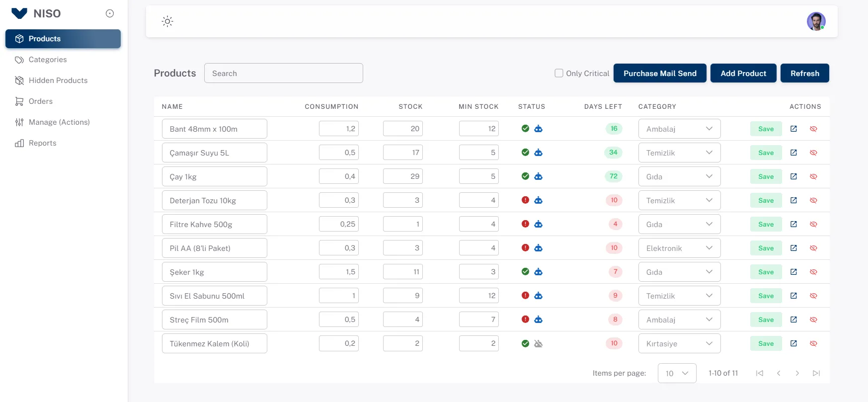Open external link icon for Bant 48mm x 100m

pos(793,129)
